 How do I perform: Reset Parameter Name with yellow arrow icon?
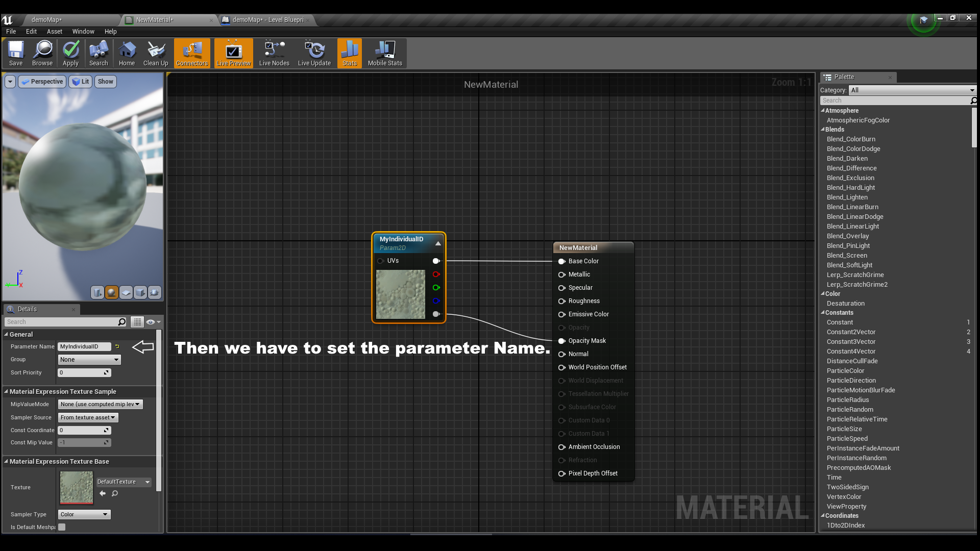click(x=117, y=346)
